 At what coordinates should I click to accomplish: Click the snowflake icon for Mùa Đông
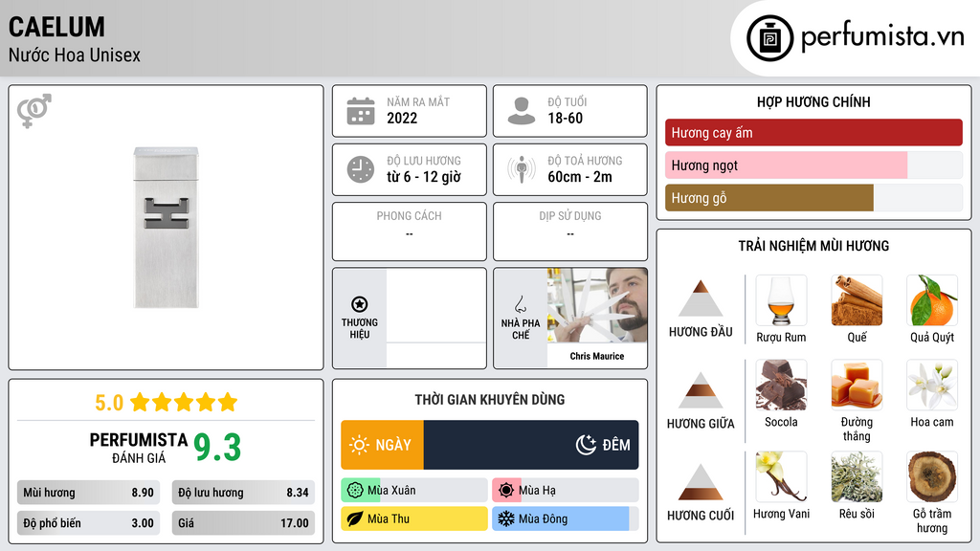[506, 519]
